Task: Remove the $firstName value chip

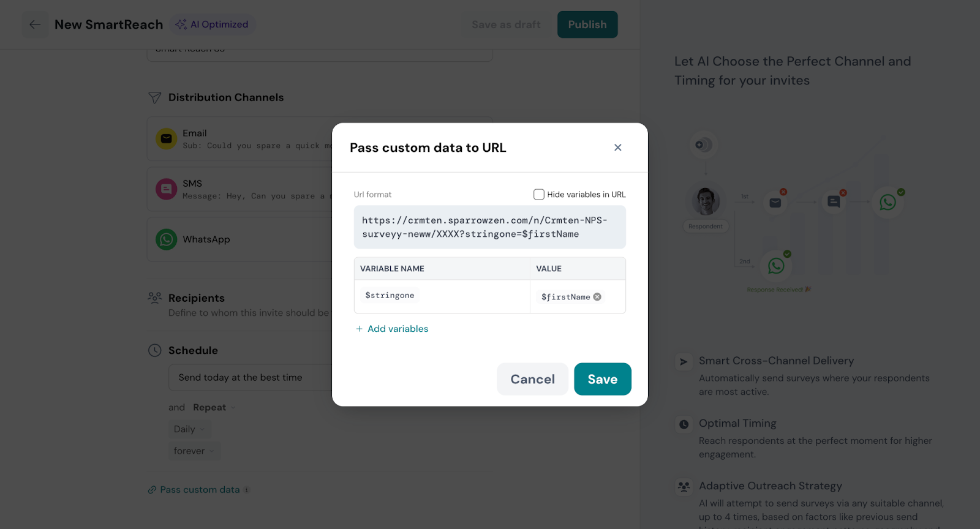Action: tap(597, 297)
